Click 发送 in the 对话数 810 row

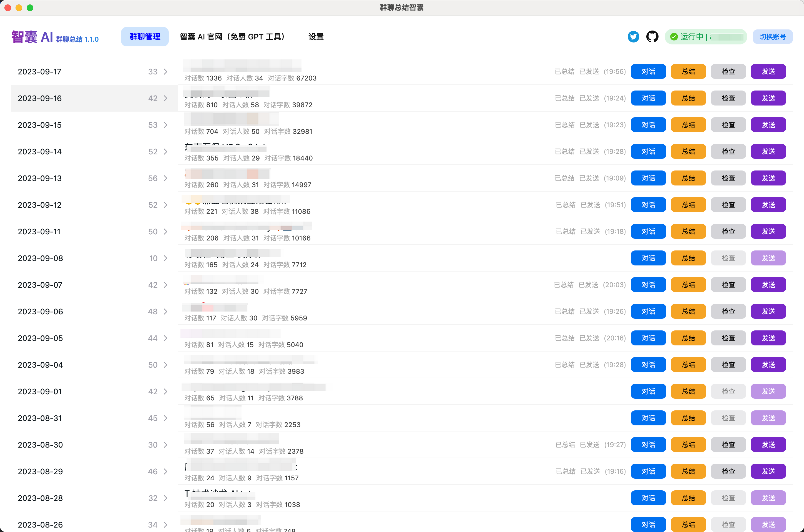coord(768,98)
